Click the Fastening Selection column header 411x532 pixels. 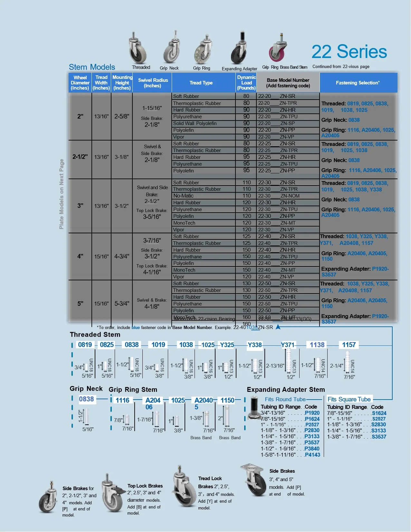click(358, 83)
